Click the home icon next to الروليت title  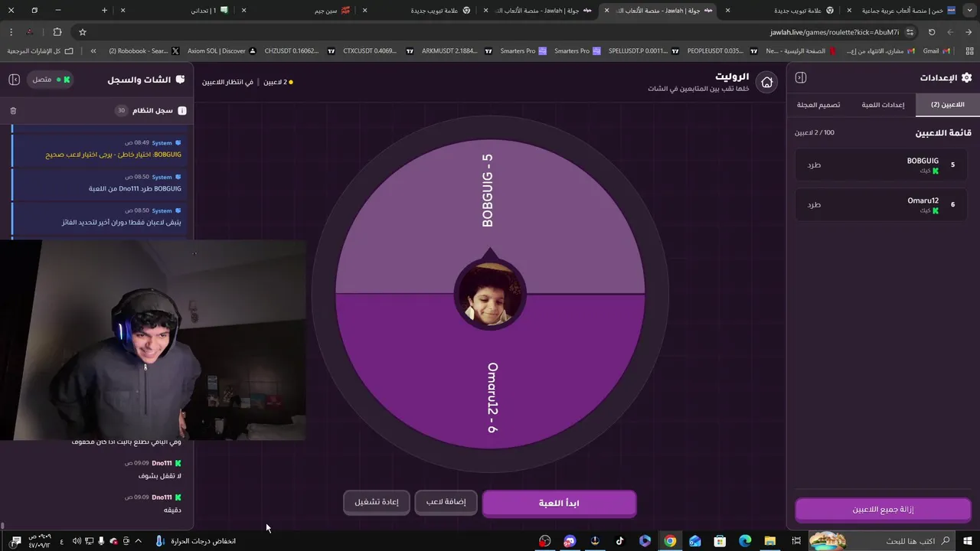pyautogui.click(x=766, y=82)
